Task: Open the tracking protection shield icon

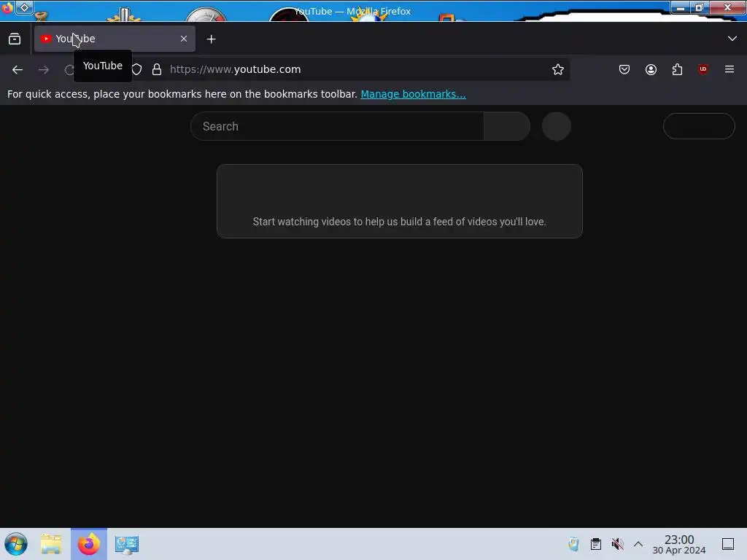Action: tap(136, 69)
